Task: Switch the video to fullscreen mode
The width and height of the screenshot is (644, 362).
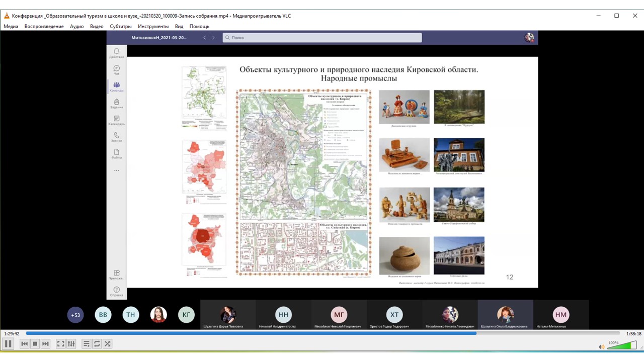Action: point(60,344)
